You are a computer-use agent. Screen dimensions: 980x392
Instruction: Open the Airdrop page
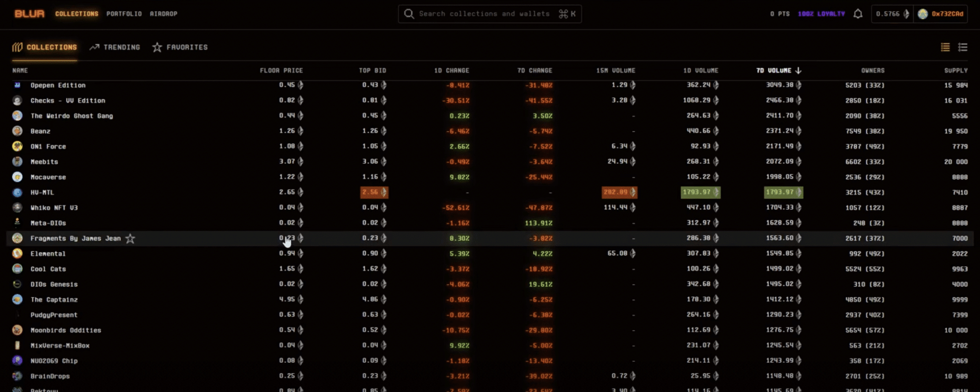tap(164, 14)
